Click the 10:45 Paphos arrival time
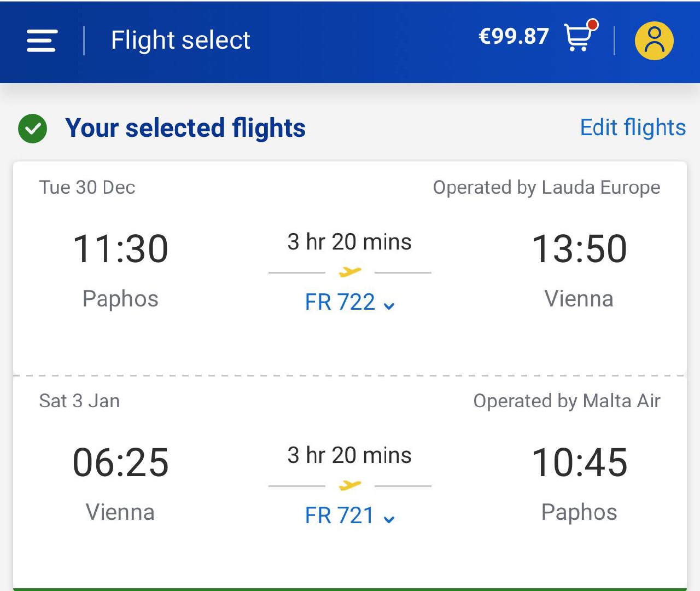This screenshot has height=591, width=700. point(579,462)
